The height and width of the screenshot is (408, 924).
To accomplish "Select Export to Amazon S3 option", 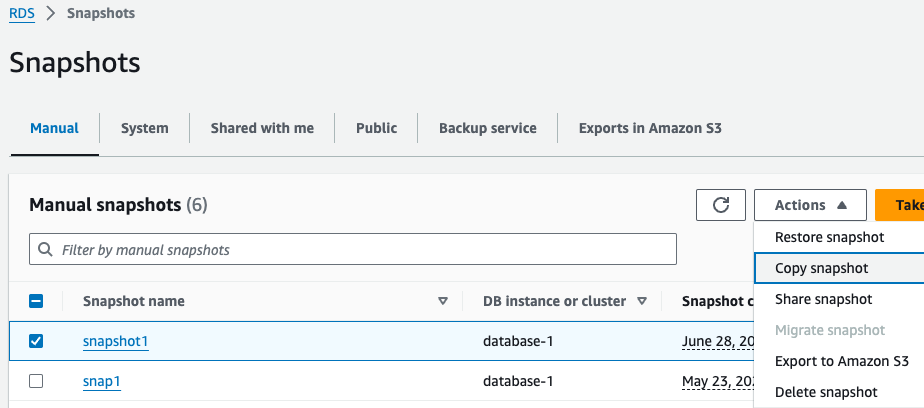I will pyautogui.click(x=841, y=361).
